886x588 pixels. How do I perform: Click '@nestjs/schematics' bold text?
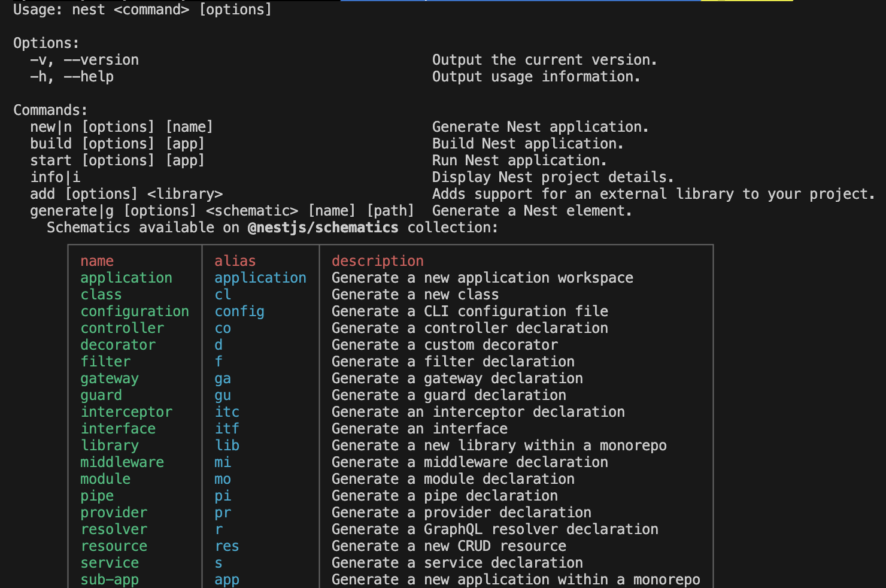[x=323, y=228]
